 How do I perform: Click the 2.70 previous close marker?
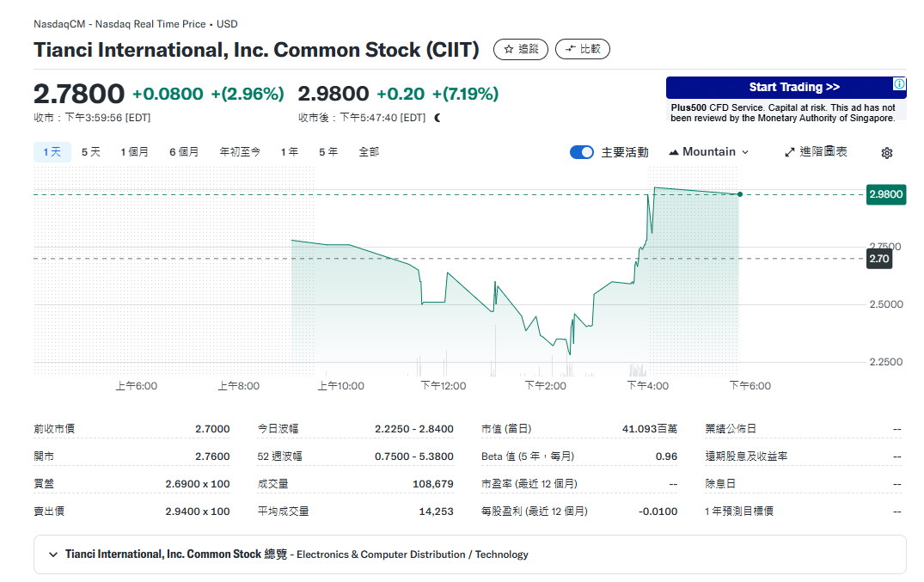(879, 258)
